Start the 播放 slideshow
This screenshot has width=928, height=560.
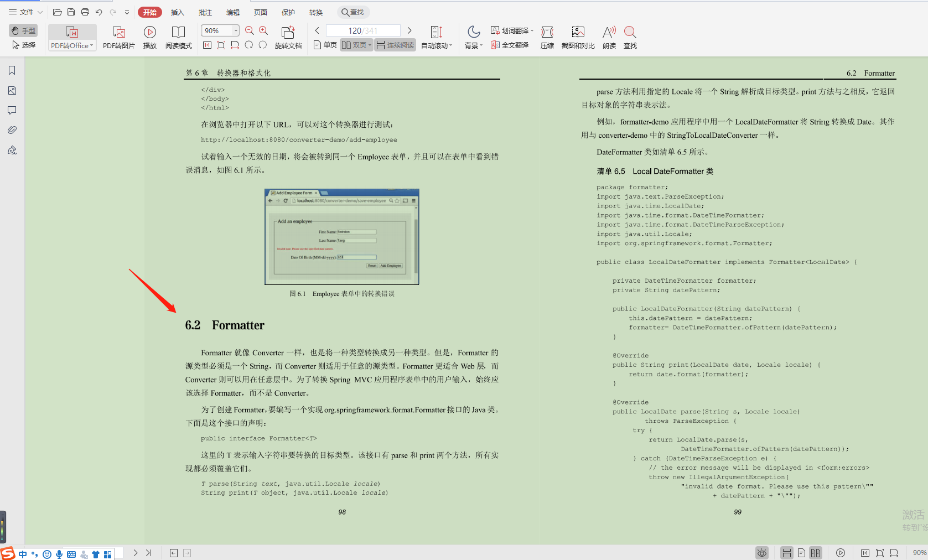coord(150,38)
